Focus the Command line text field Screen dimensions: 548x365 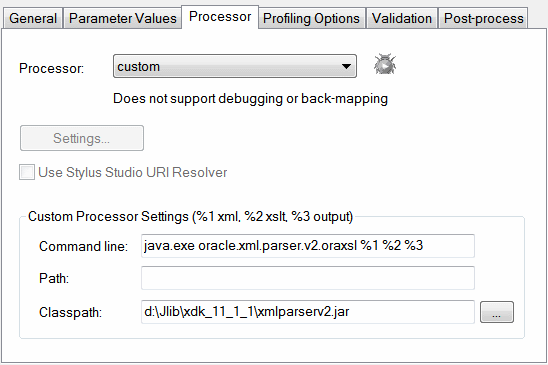coord(308,246)
